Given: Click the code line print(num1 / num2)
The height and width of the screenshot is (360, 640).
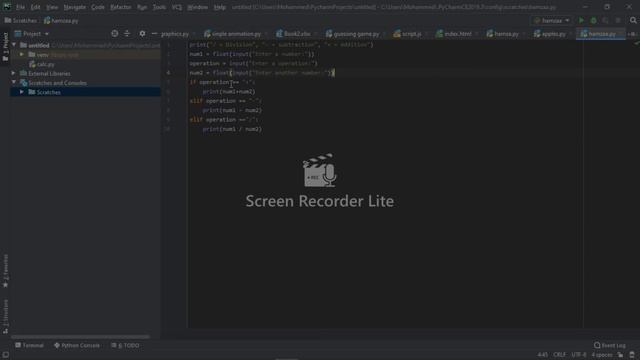Looking at the screenshot, I should point(232,129).
